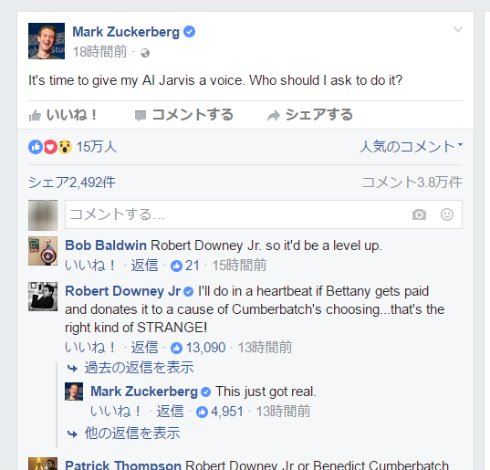Image resolution: width=490 pixels, height=470 pixels.
Task: Click the thumbs-up reaction icon beside 15万人
Action: (36, 147)
